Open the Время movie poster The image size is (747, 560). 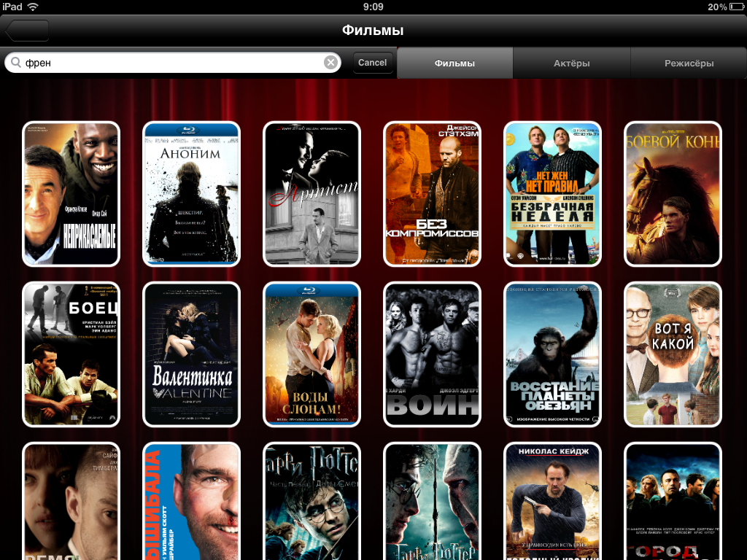pos(71,501)
